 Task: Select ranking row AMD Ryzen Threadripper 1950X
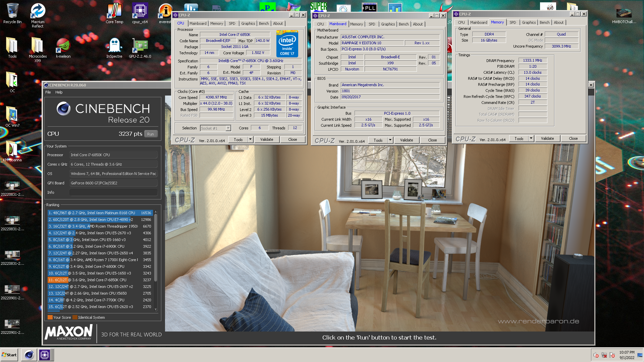[x=100, y=226]
